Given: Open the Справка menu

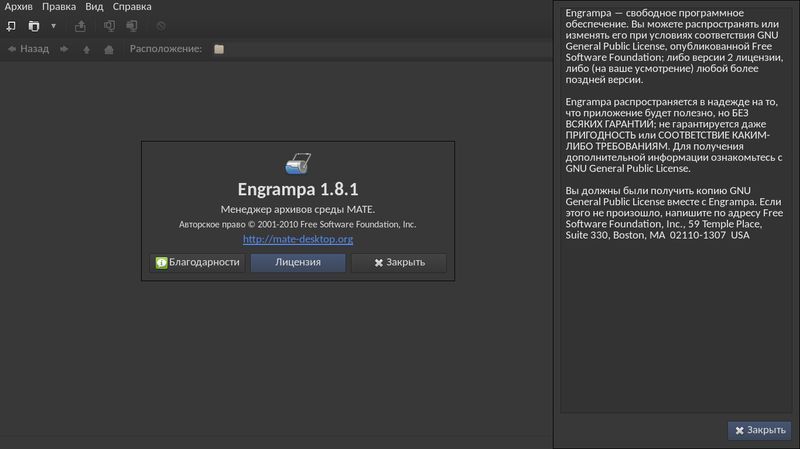Looking at the screenshot, I should 132,7.
